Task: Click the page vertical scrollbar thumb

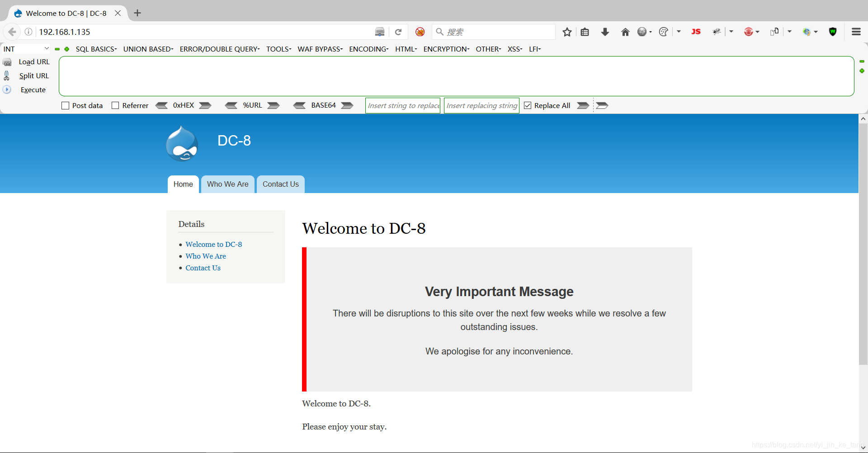Action: (863, 244)
